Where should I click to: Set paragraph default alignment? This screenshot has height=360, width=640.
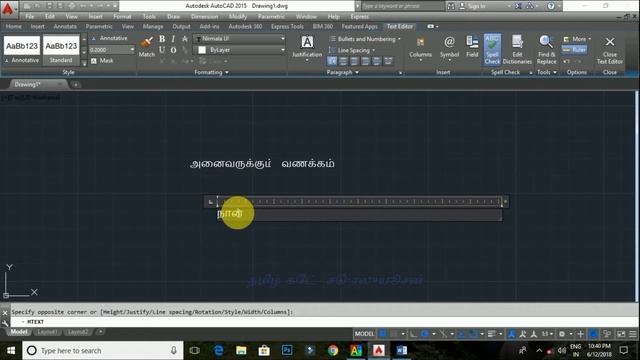pyautogui.click(x=332, y=61)
